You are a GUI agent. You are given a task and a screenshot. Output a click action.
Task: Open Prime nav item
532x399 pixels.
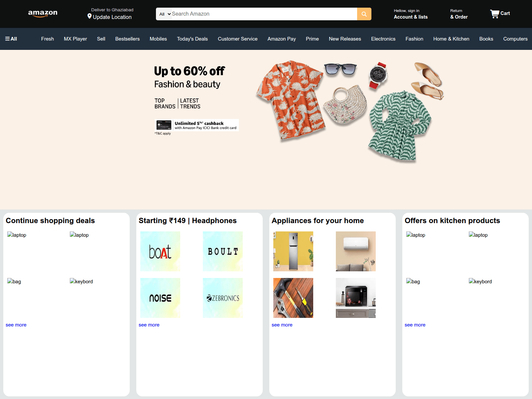click(312, 39)
